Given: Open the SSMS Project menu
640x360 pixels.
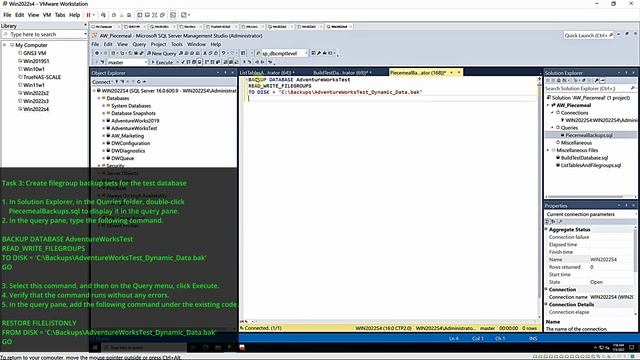Looking at the screenshot, I should (158, 44).
